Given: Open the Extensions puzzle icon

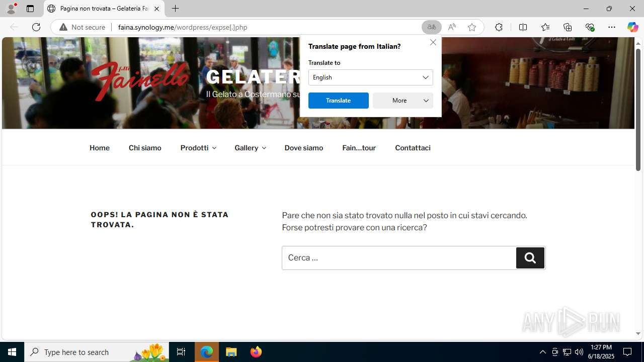Looking at the screenshot, I should (x=499, y=27).
